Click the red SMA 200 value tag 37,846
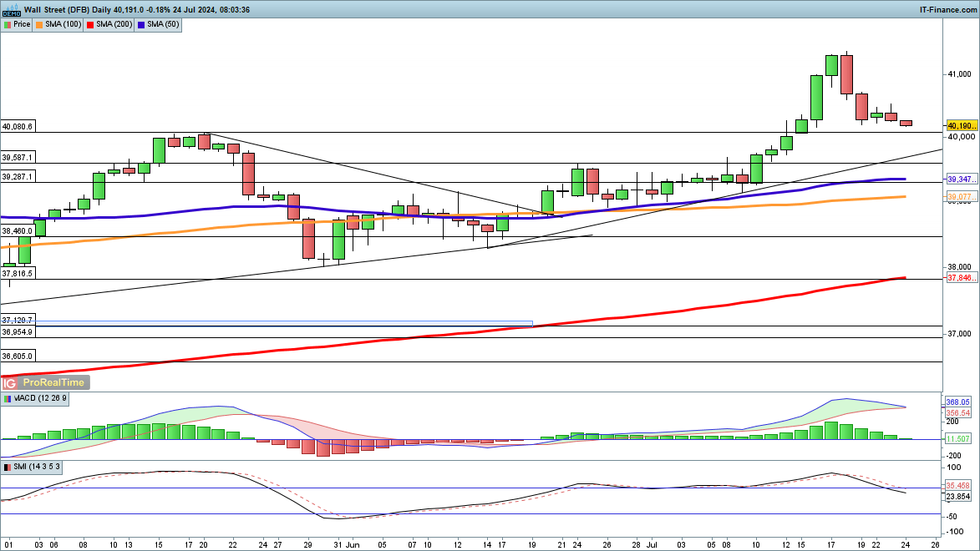The image size is (980, 551). point(962,278)
